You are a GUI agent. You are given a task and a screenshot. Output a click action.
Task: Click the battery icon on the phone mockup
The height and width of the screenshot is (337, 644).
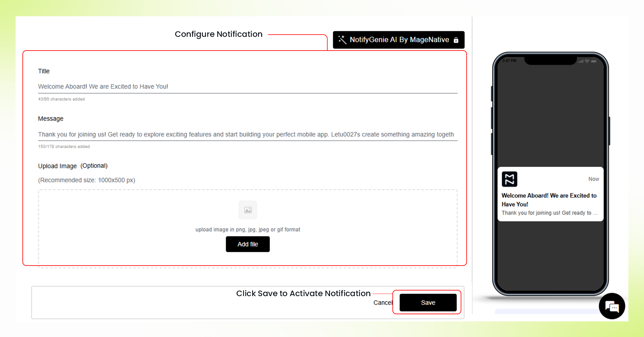[x=594, y=61]
